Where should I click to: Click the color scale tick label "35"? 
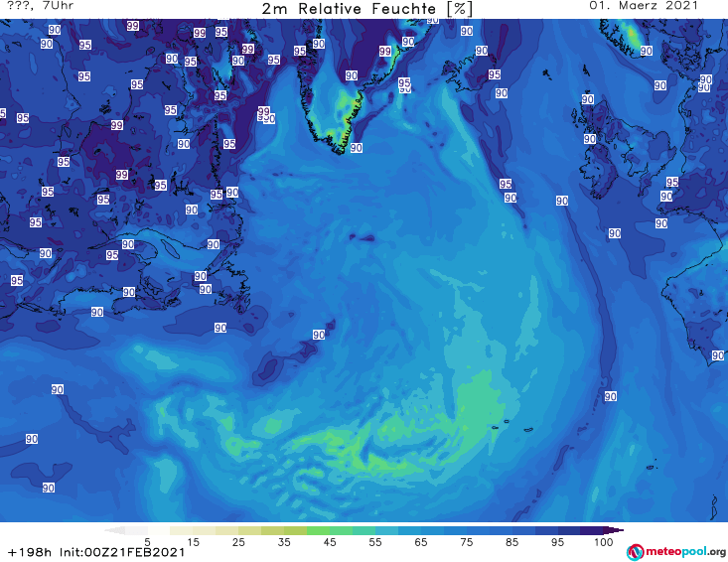(x=284, y=542)
